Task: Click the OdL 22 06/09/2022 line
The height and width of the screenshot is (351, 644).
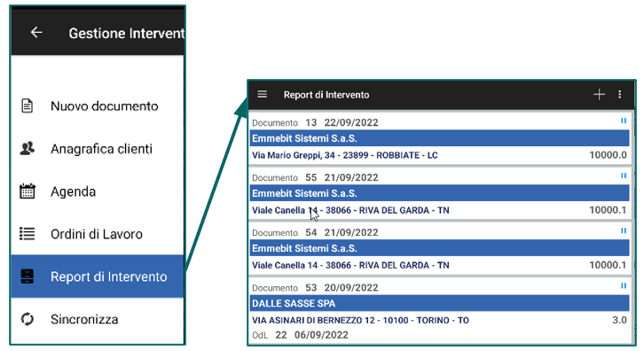Action: click(x=300, y=335)
